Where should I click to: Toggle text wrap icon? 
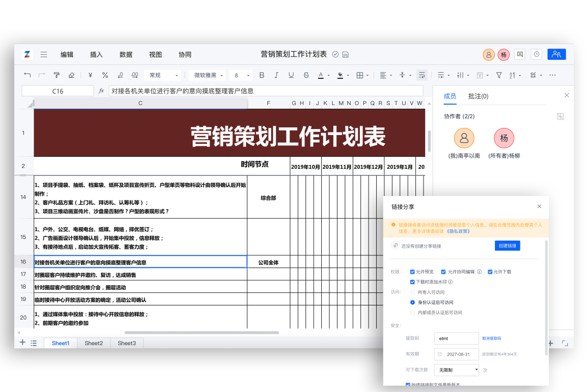click(x=421, y=75)
